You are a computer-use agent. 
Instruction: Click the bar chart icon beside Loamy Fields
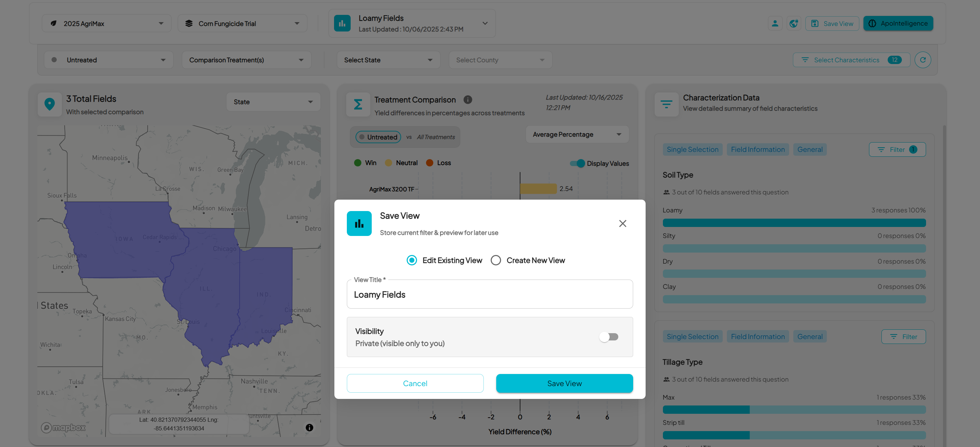point(342,24)
